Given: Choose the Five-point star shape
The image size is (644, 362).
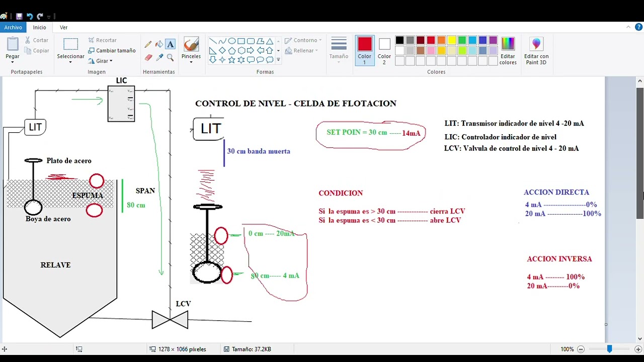Looking at the screenshot, I should [x=231, y=60].
